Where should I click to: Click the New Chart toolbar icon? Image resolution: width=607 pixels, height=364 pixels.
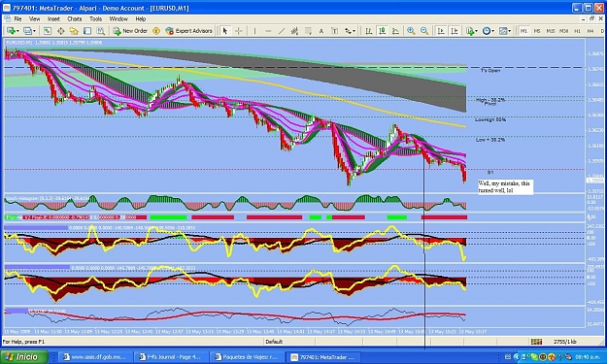tap(11, 30)
